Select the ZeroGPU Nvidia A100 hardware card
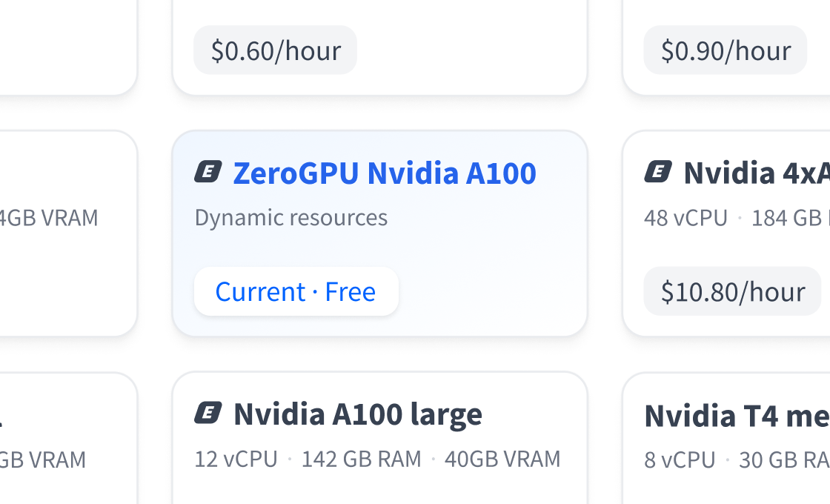Viewport: 830px width, 504px height. pyautogui.click(x=379, y=233)
